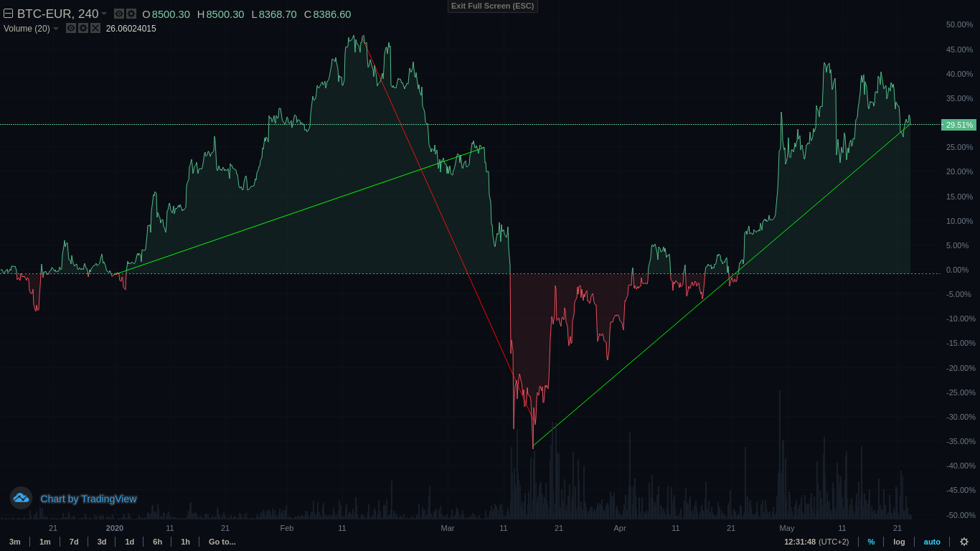Click the close value 8386.60
This screenshot has height=551, width=980.
332,14
